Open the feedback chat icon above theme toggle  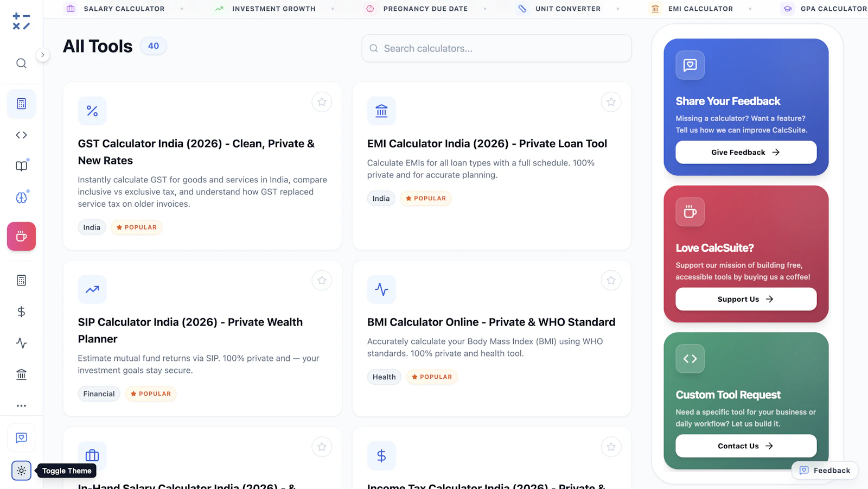point(21,437)
